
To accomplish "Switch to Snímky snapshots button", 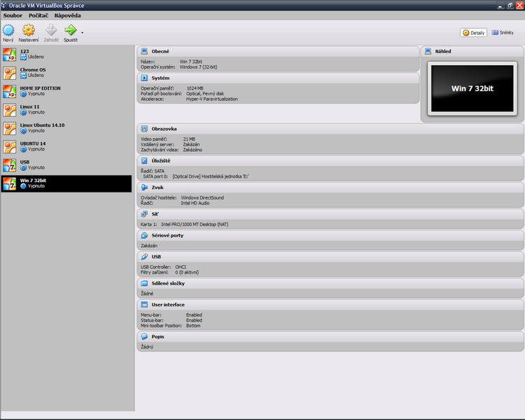I will click(503, 32).
